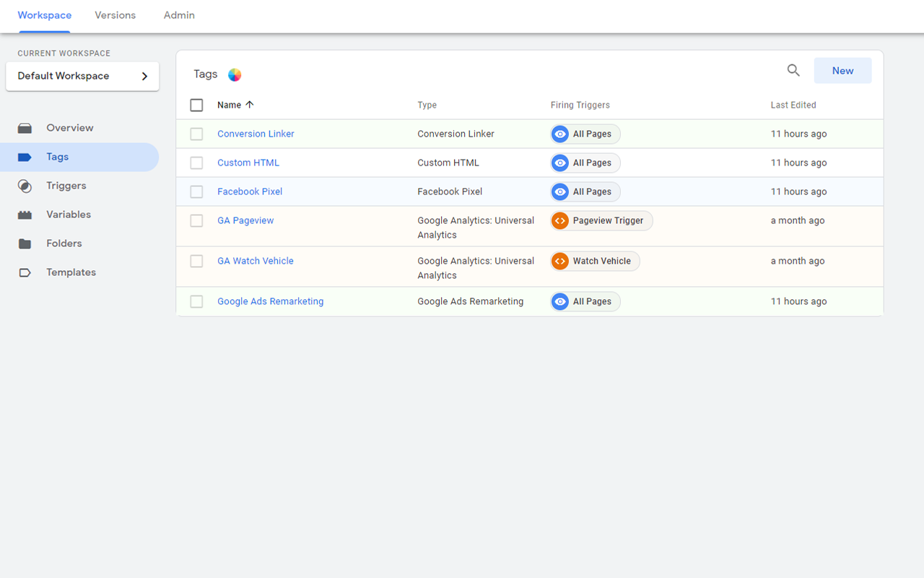Image resolution: width=924 pixels, height=578 pixels.
Task: Click the Overview briefcase icon in sidebar
Action: click(x=25, y=128)
